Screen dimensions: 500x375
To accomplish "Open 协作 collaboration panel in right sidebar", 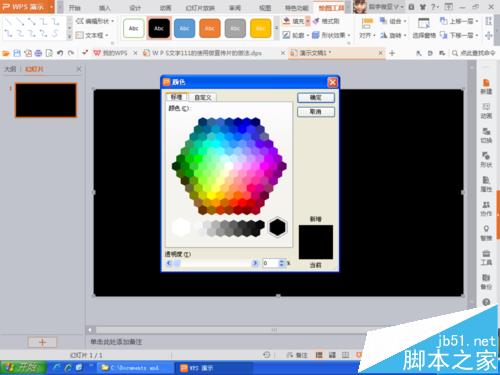I will [486, 209].
